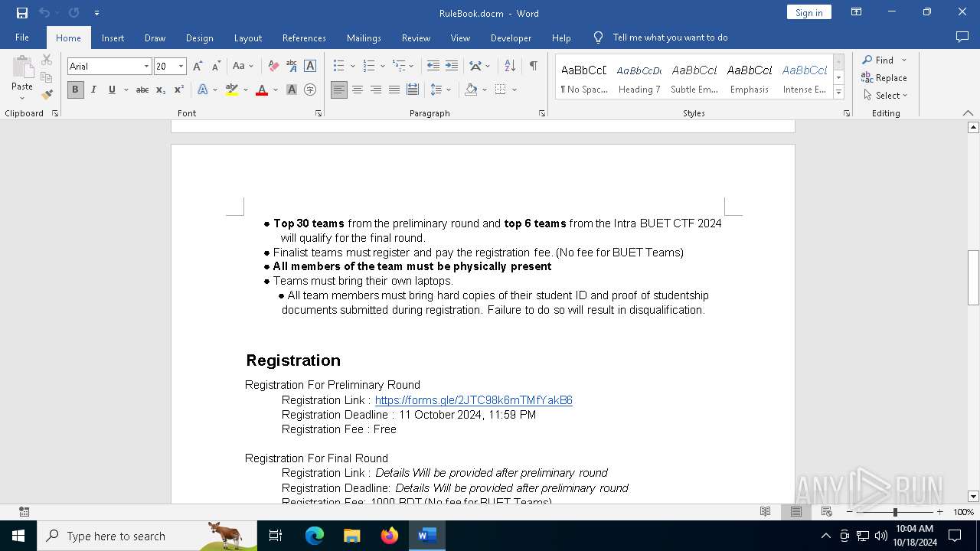Open the font size dropdown
This screenshot has height=551, width=980.
pyautogui.click(x=181, y=67)
